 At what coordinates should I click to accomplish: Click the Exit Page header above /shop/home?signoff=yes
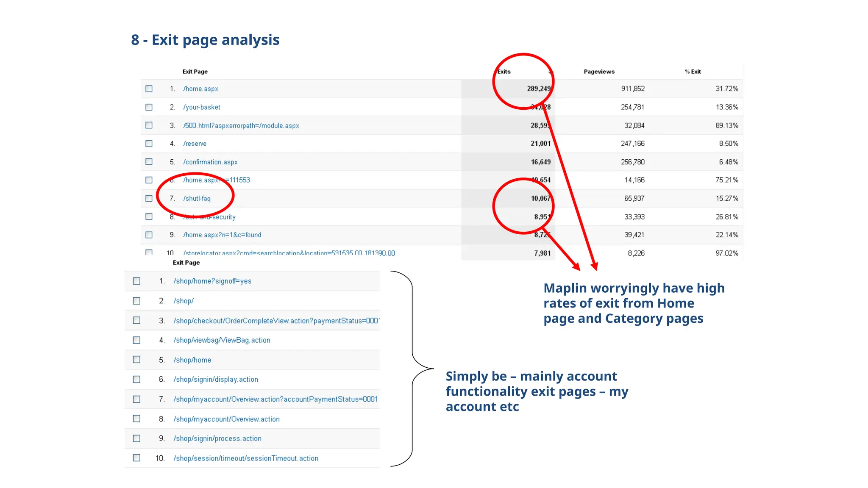(x=186, y=263)
